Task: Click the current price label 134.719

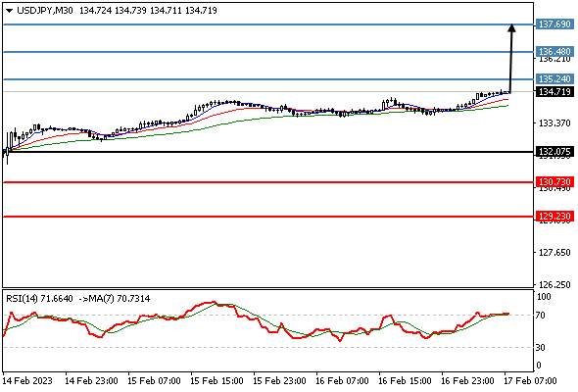Action: coord(554,91)
